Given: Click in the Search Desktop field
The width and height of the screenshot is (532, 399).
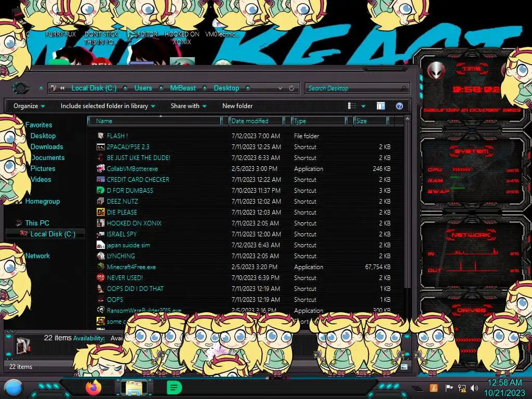Looking at the screenshot, I should pos(357,88).
